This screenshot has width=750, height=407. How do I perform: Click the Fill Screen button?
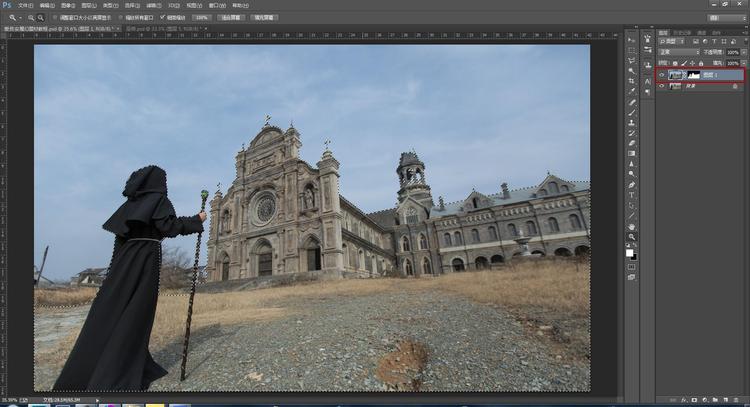pos(264,18)
